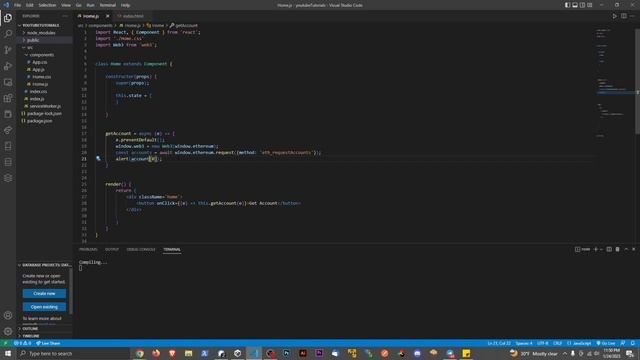Open errors and warnings count in status bar
The image size is (640, 360).
pos(22,343)
